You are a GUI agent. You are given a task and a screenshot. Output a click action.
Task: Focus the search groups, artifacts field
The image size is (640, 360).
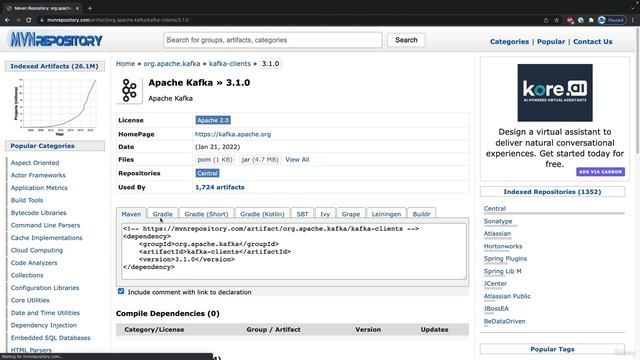(x=273, y=40)
